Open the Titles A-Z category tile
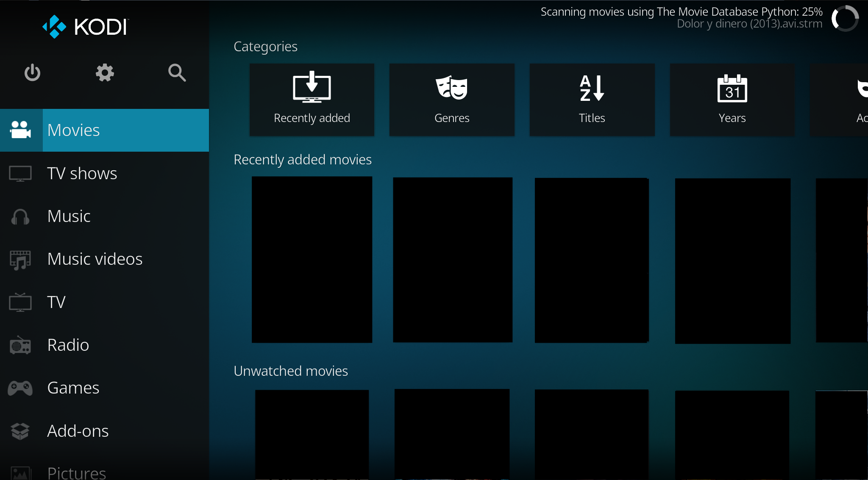Image resolution: width=868 pixels, height=480 pixels. pos(592,100)
